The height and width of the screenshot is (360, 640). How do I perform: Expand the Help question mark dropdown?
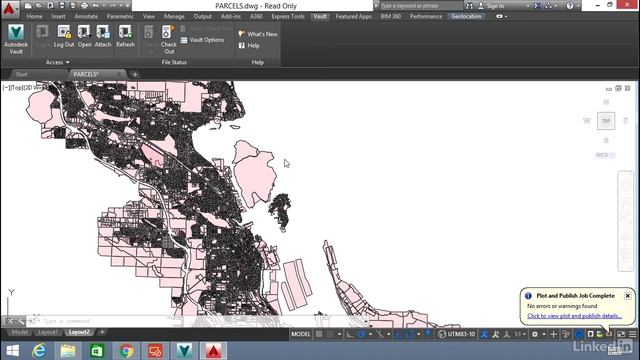pos(579,6)
